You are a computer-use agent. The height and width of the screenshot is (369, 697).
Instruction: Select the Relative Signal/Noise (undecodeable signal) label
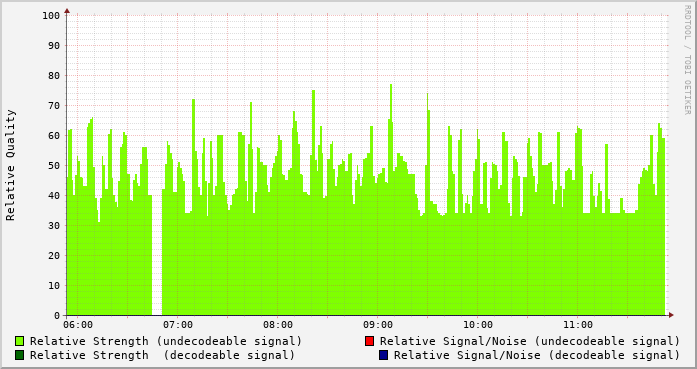click(530, 341)
